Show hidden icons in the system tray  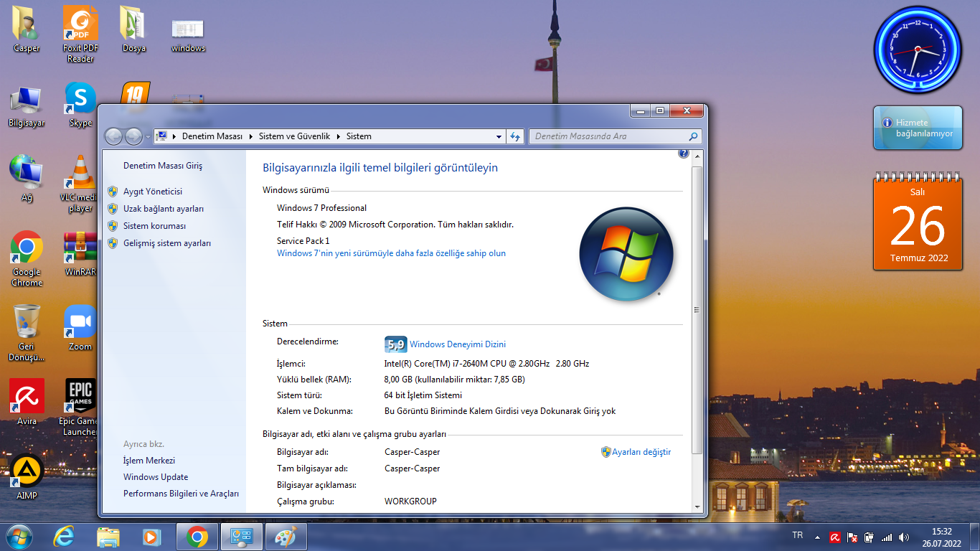point(817,537)
